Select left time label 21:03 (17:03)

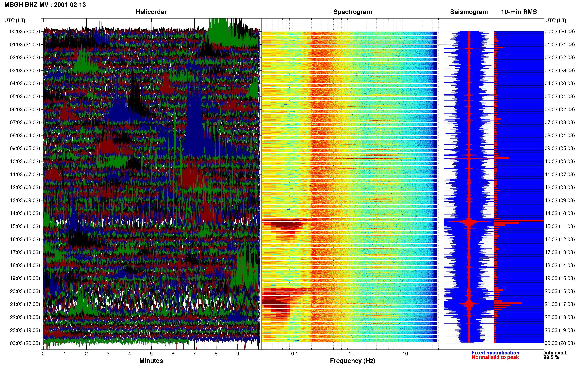click(x=25, y=304)
